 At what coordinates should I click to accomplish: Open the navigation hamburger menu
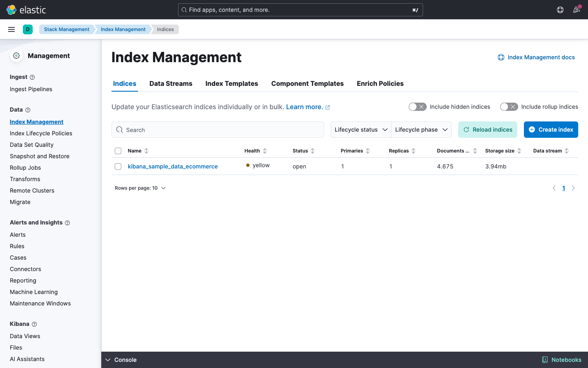tap(11, 29)
